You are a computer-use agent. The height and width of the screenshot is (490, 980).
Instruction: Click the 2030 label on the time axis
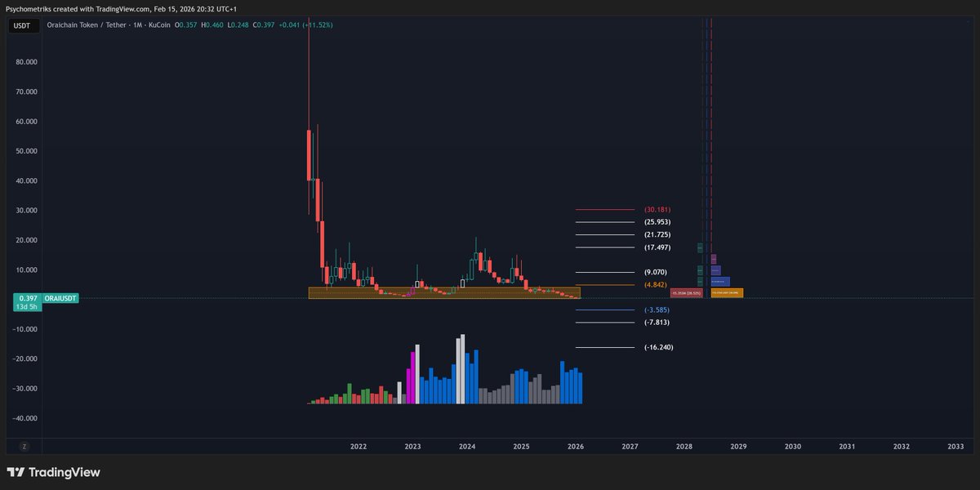tap(793, 447)
